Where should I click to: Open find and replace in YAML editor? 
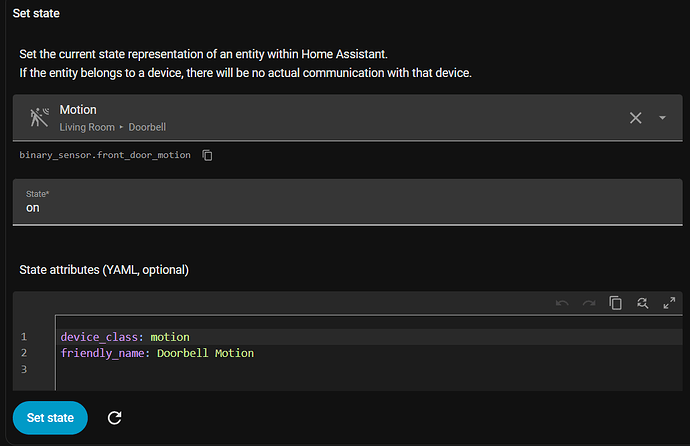[642, 303]
